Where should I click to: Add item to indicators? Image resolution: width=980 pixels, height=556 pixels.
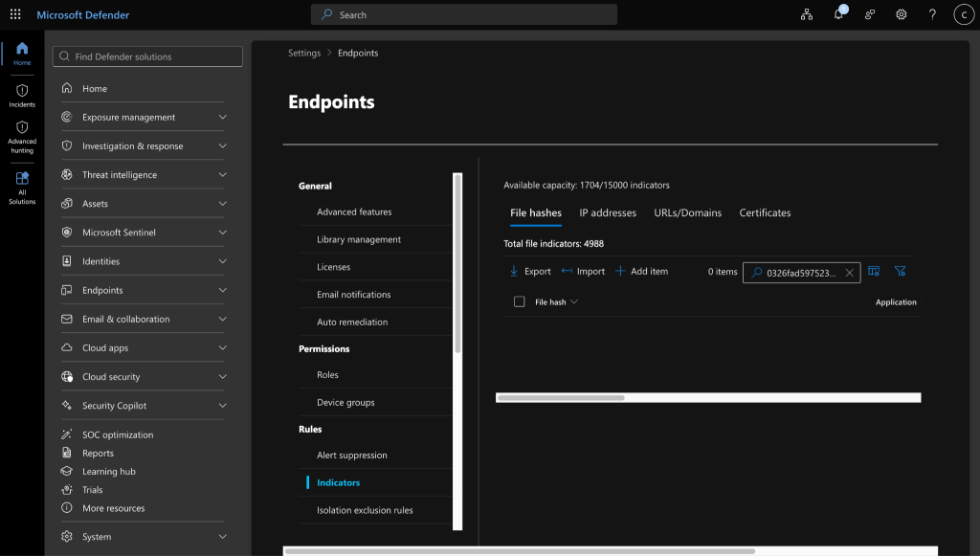pos(642,271)
